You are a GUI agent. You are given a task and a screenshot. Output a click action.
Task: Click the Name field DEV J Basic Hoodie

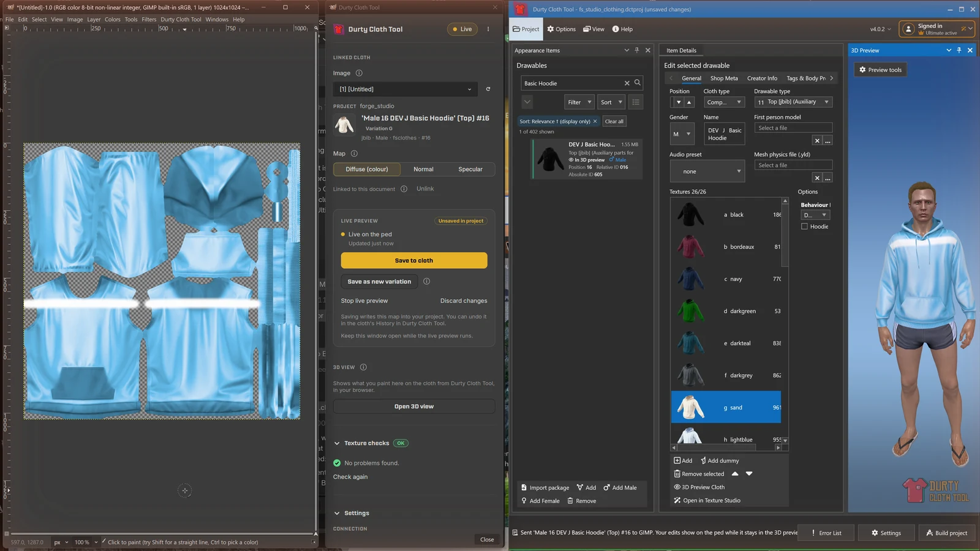[x=725, y=134]
